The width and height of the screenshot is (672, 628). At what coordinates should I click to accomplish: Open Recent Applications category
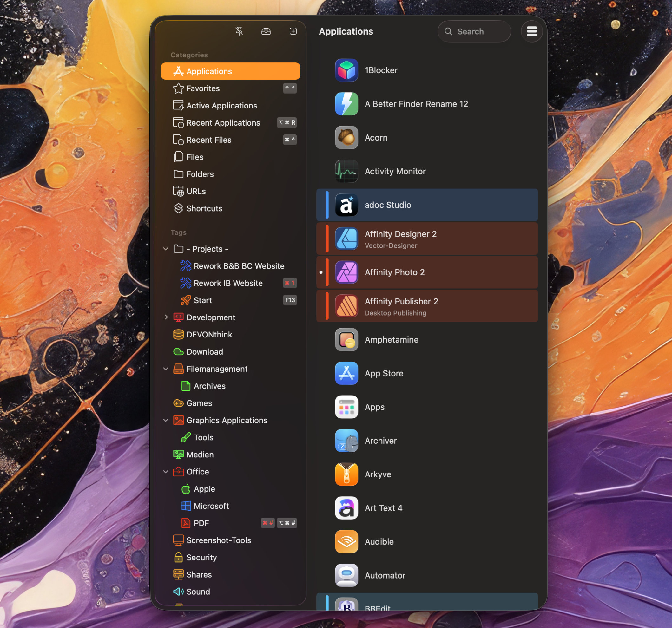coord(223,123)
